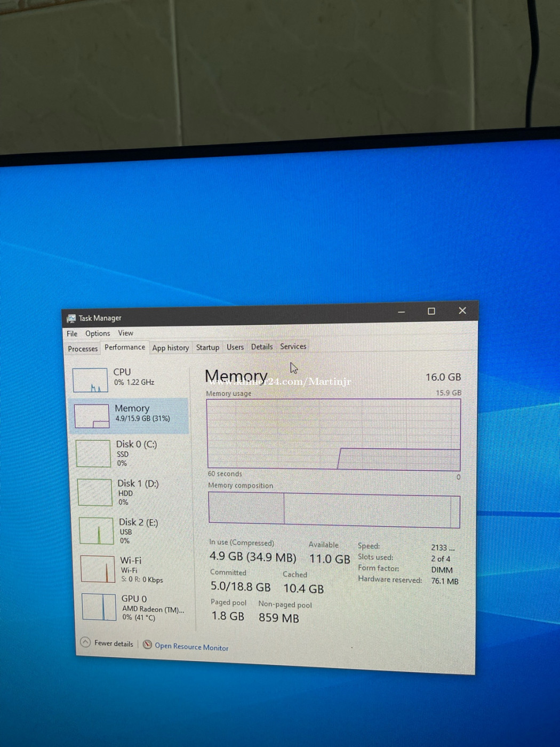Screen dimensions: 560x747
Task: Select Disk 2 (E:) USB graph
Action: click(x=97, y=530)
